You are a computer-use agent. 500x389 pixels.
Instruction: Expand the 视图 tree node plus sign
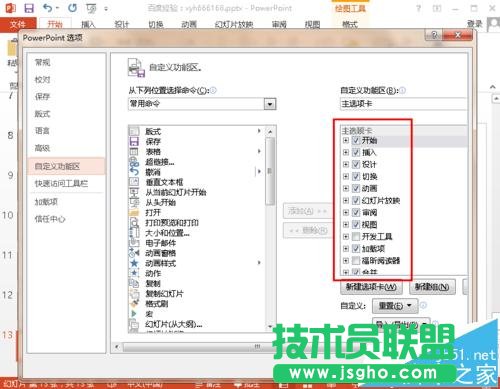pos(346,224)
